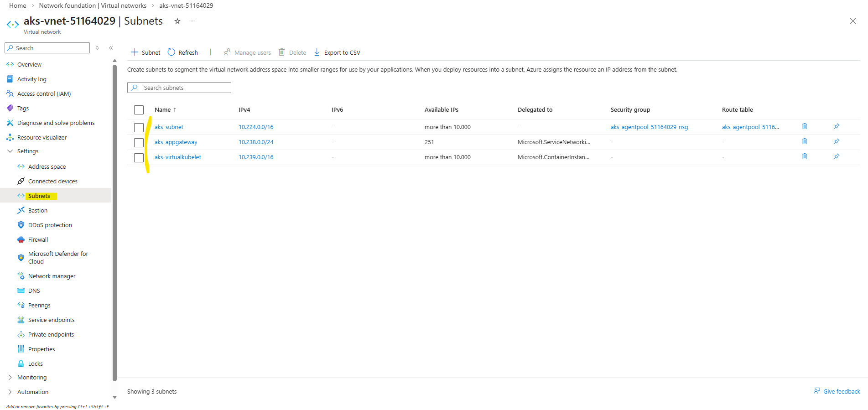Open Peerings in the left menu
868x410 pixels.
[39, 306]
